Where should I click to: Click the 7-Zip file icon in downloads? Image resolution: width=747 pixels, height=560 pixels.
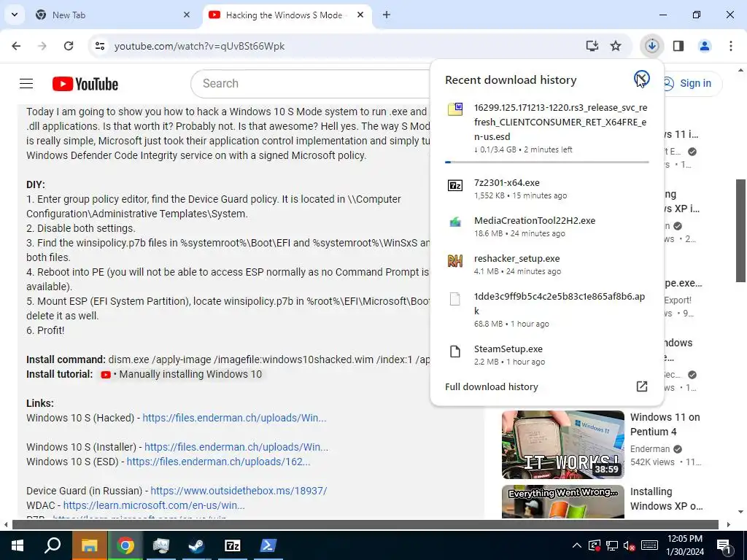coord(455,185)
